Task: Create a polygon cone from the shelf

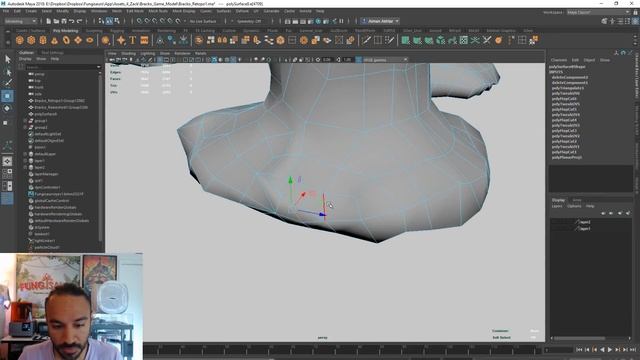Action: click(54, 40)
